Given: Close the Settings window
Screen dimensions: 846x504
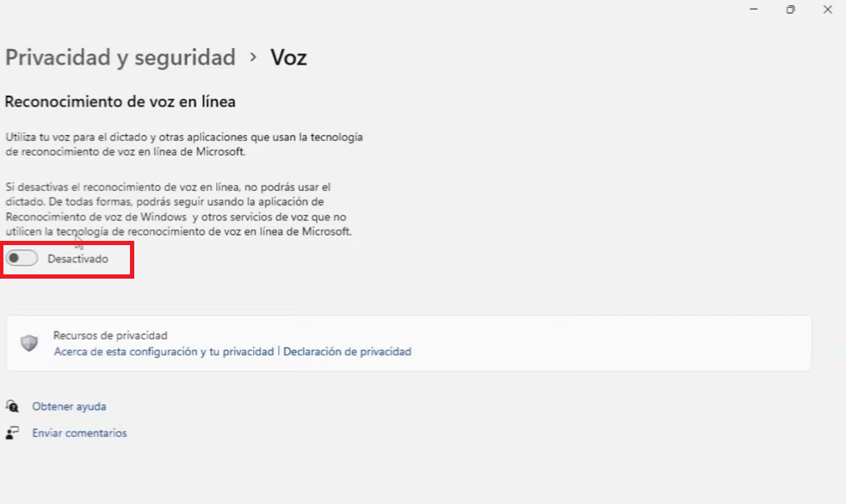Looking at the screenshot, I should [828, 9].
